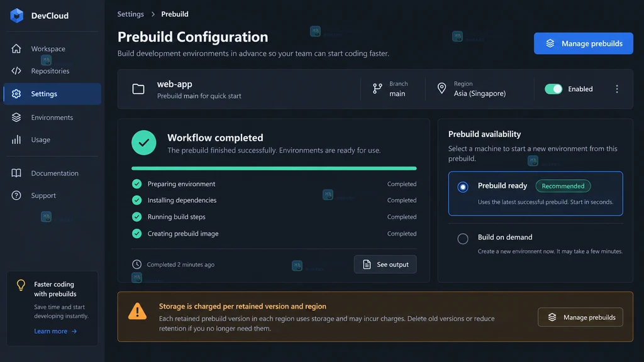The image size is (644, 362).
Task: Click the Installing dependencies check icon
Action: [x=136, y=200]
